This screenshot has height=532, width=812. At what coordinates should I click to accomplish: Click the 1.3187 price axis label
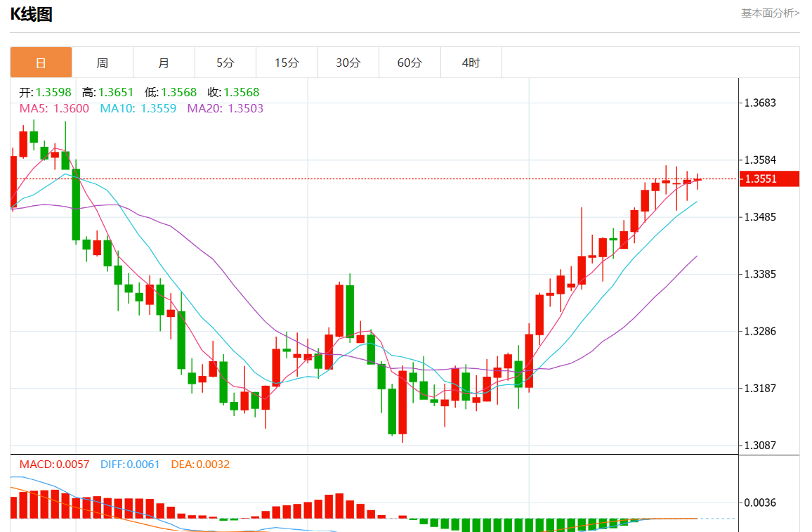click(x=760, y=388)
